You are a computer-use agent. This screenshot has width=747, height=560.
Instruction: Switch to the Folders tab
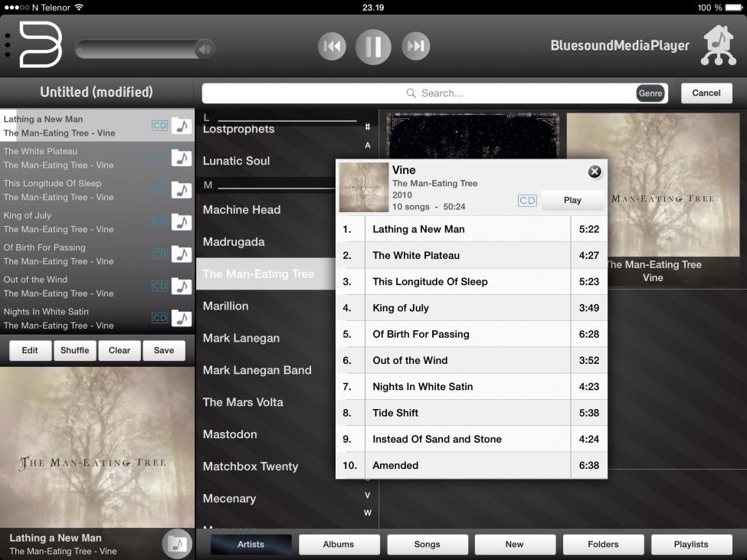coord(603,544)
